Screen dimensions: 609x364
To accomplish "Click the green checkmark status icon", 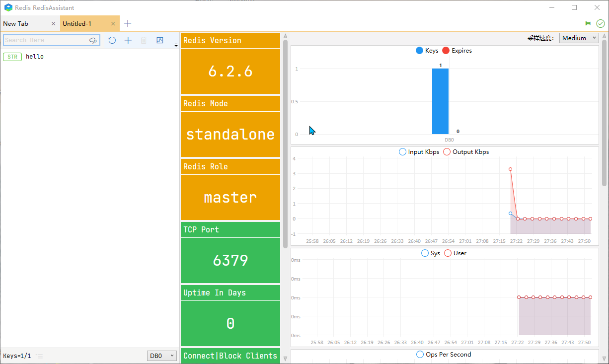I will (600, 23).
